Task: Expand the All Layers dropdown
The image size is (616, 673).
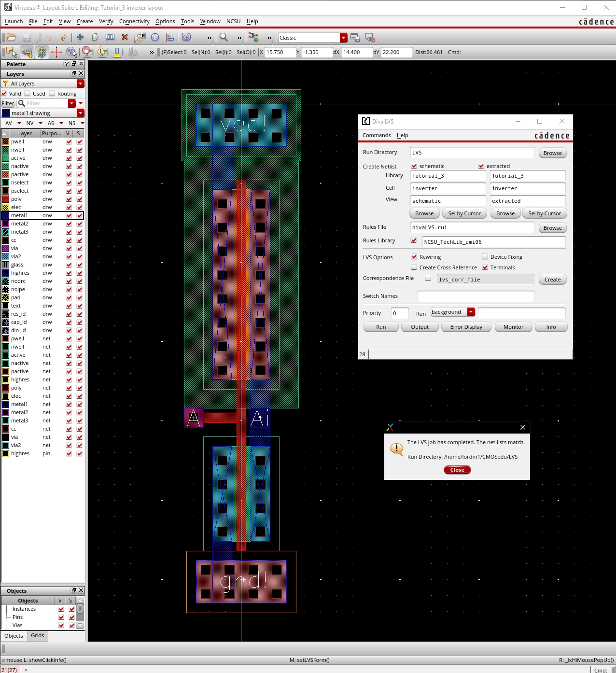Action: pos(80,84)
